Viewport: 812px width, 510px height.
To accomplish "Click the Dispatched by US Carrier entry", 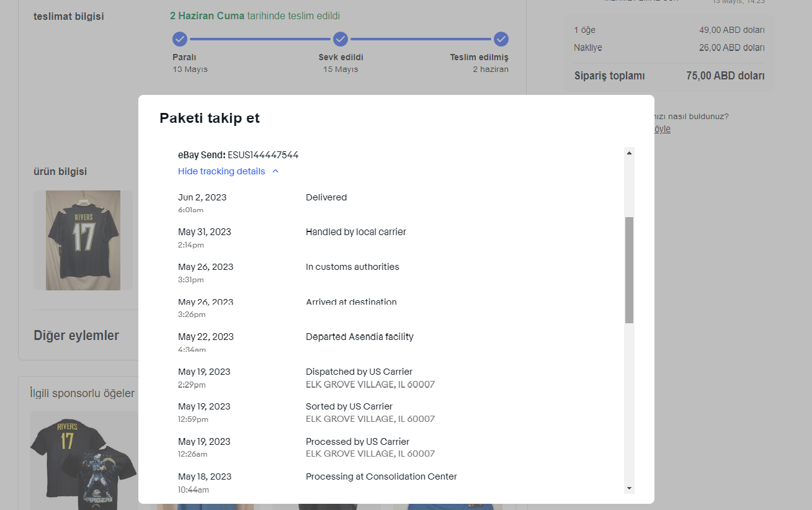I will (359, 372).
